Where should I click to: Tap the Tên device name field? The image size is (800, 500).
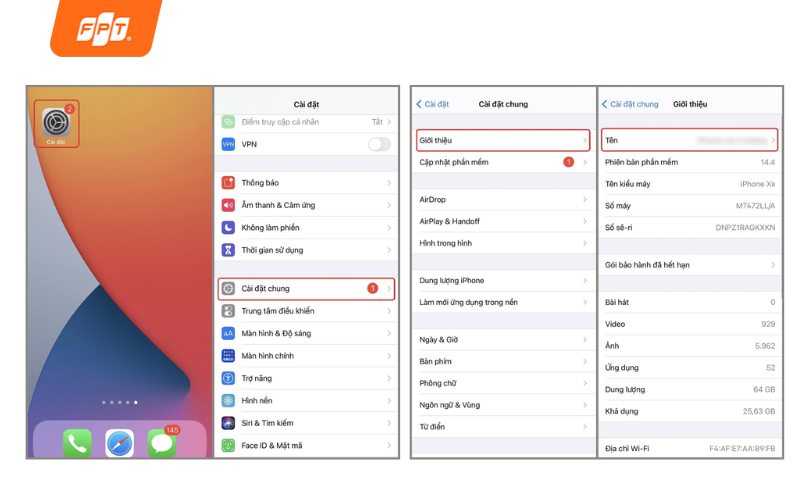(x=690, y=141)
